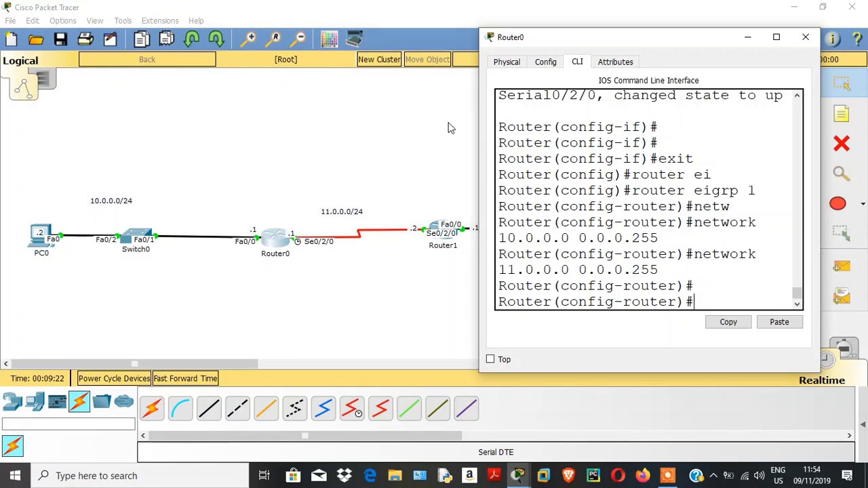Pick the automatic connection type
This screenshot has width=868, height=488.
pyautogui.click(x=151, y=408)
